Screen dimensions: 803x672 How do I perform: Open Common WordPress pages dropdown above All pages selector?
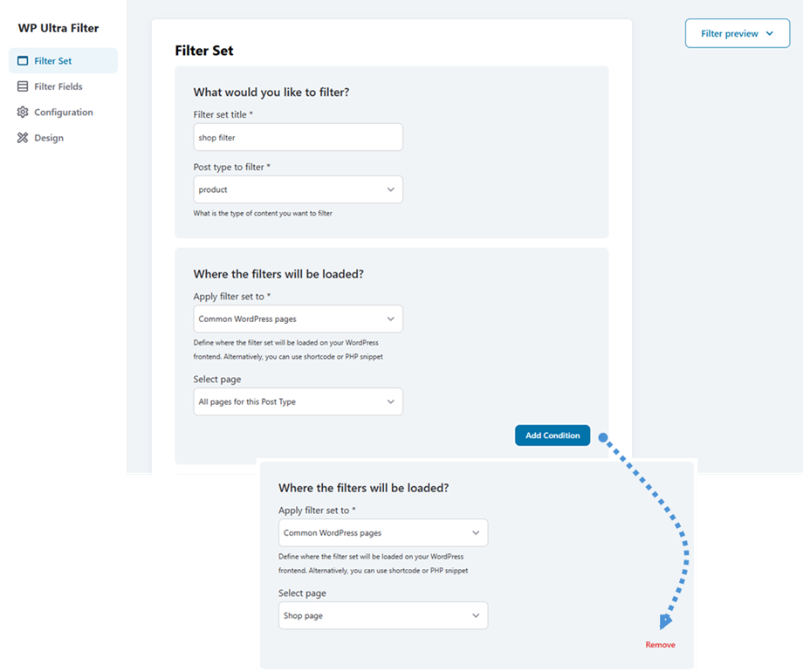298,319
